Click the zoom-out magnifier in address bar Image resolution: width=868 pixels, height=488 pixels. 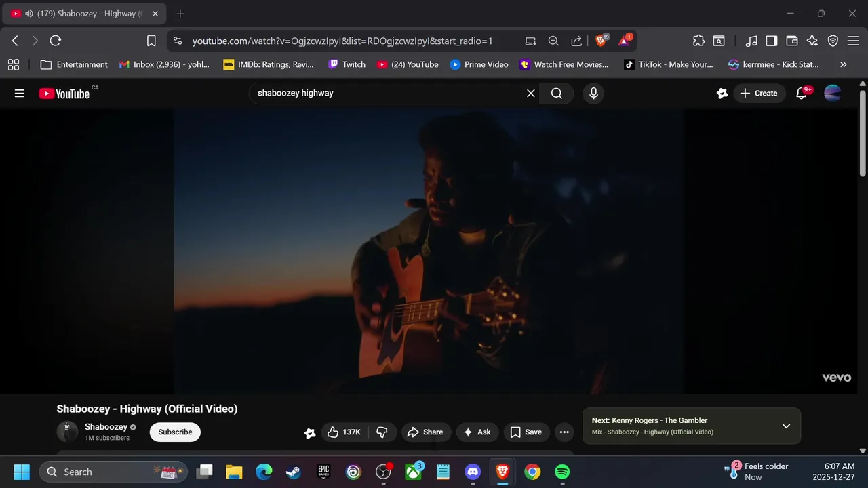click(x=553, y=41)
